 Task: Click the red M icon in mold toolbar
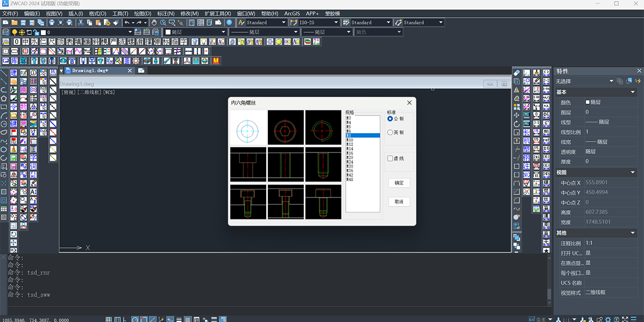pos(216,61)
